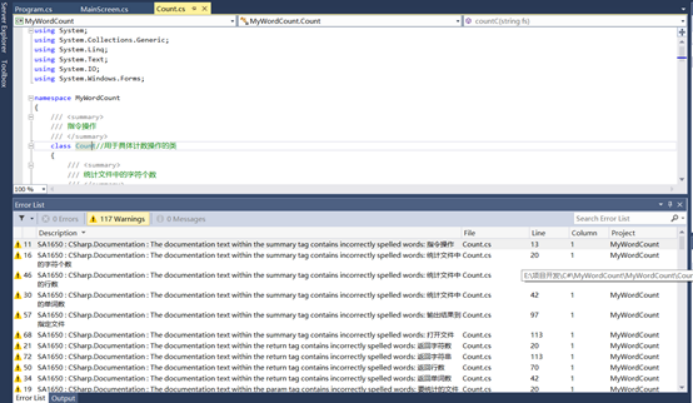This screenshot has height=403, width=693.
Task: Open the filter dropdown arrow
Action: click(32, 218)
